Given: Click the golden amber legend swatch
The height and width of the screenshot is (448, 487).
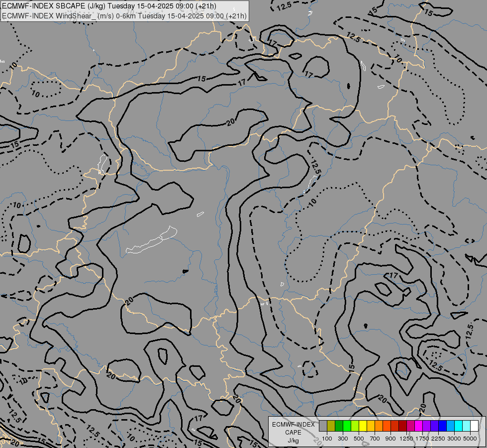Looking at the screenshot, I should 371,426.
